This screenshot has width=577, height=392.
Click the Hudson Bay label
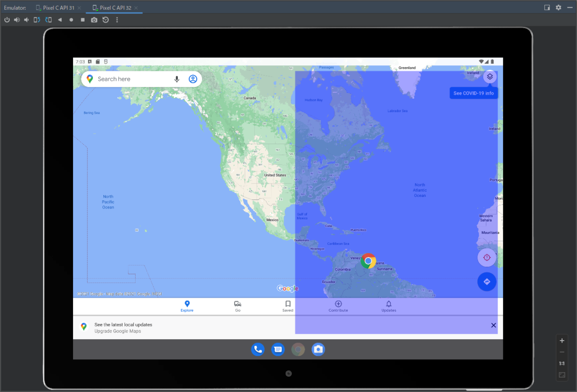[x=314, y=100]
